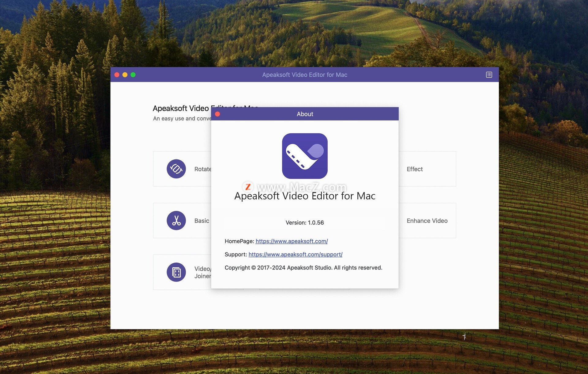Click the Rotate text label
The image size is (588, 374).
(202, 169)
